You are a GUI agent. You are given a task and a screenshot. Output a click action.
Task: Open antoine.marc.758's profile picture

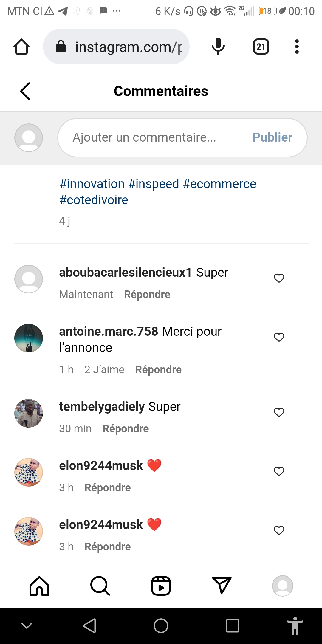pyautogui.click(x=29, y=338)
